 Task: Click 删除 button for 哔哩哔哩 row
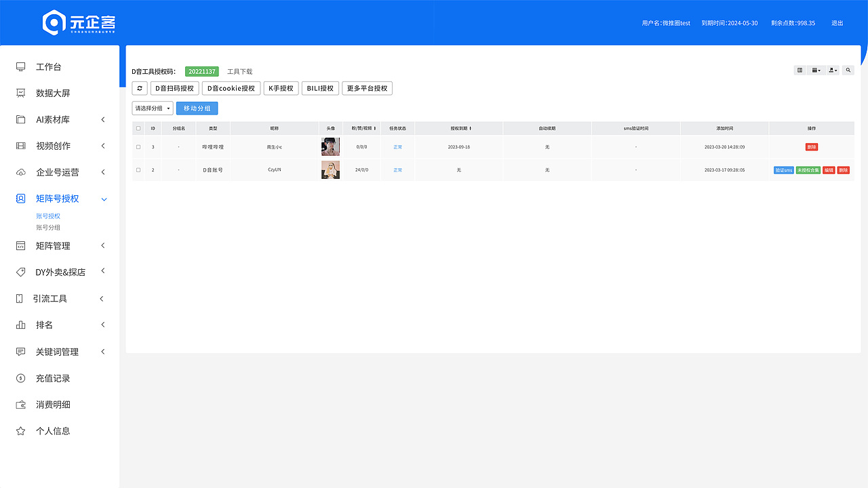pyautogui.click(x=812, y=147)
